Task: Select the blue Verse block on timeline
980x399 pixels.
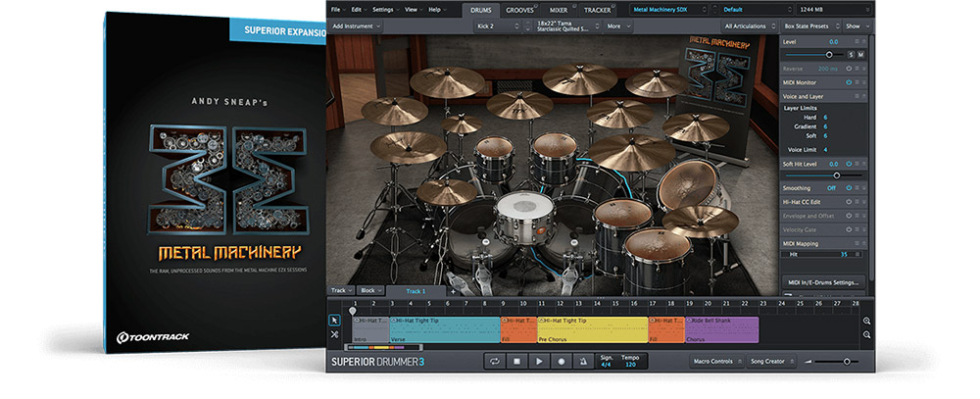Action: coord(445,329)
